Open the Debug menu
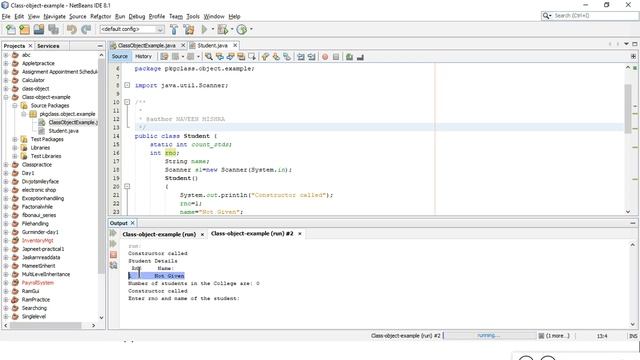 coord(137,16)
